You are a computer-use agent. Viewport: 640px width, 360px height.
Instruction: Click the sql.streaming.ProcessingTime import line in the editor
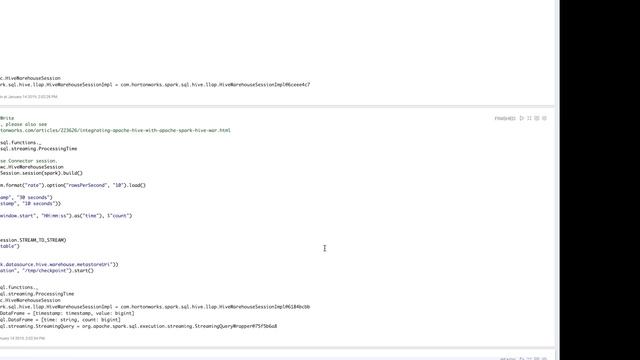38,149
